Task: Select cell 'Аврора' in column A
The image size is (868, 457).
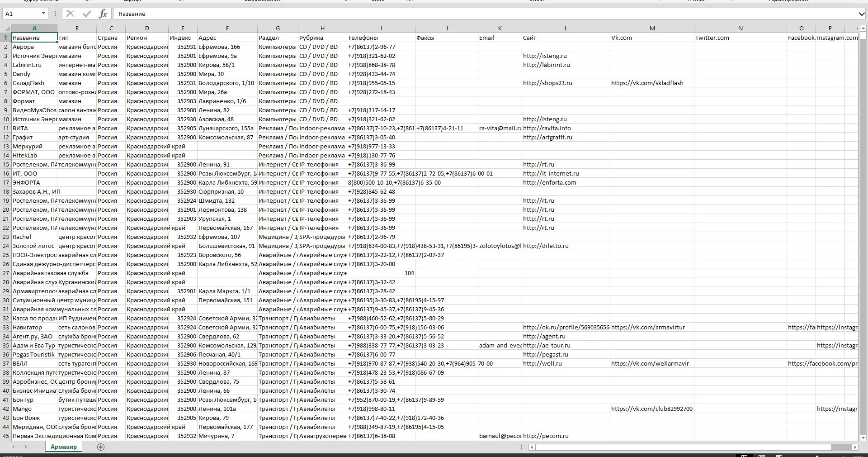Action: coord(34,47)
